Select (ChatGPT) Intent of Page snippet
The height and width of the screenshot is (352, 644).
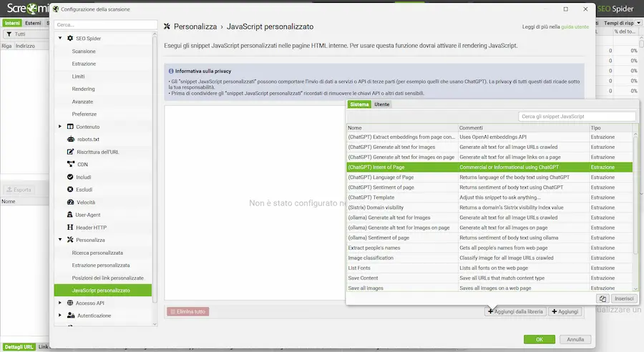point(489,167)
